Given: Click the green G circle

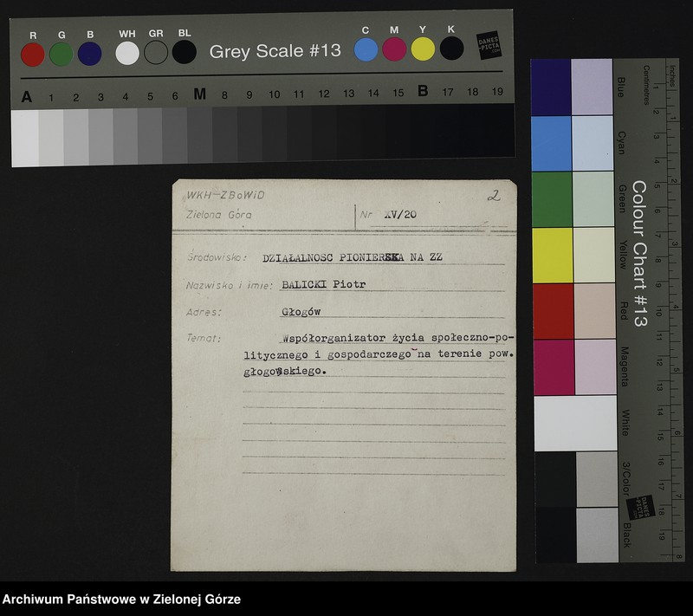Looking at the screenshot, I should click(x=61, y=54).
